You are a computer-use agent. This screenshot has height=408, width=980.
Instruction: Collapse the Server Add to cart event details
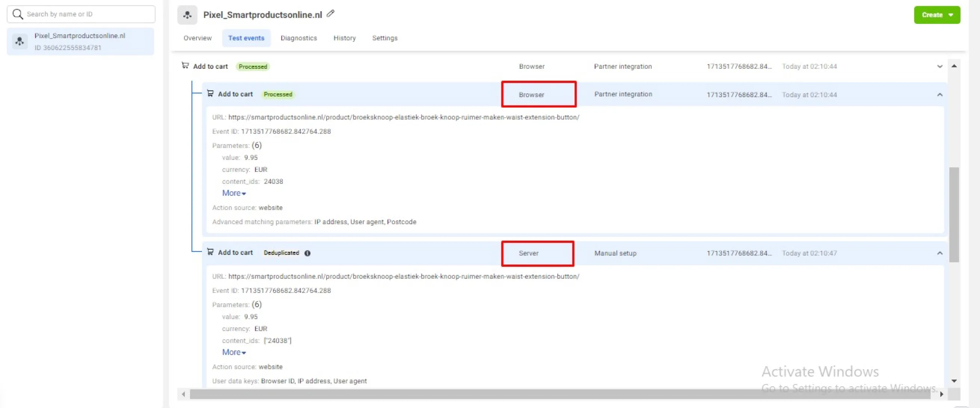(940, 253)
